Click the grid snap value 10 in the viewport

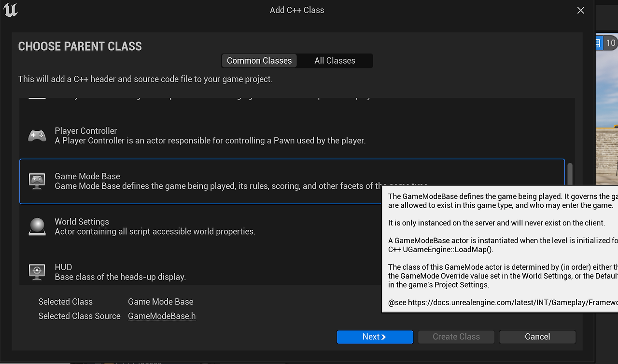pos(611,43)
